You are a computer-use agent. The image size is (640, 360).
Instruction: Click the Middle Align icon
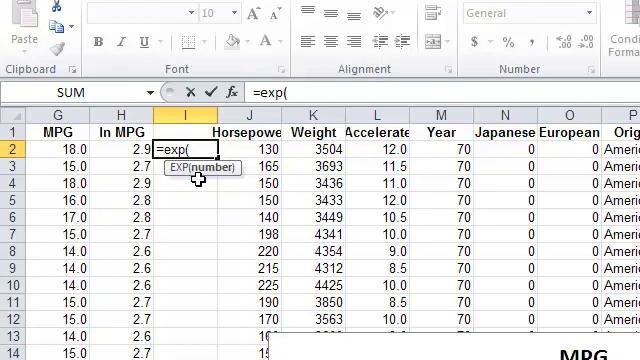(x=331, y=14)
